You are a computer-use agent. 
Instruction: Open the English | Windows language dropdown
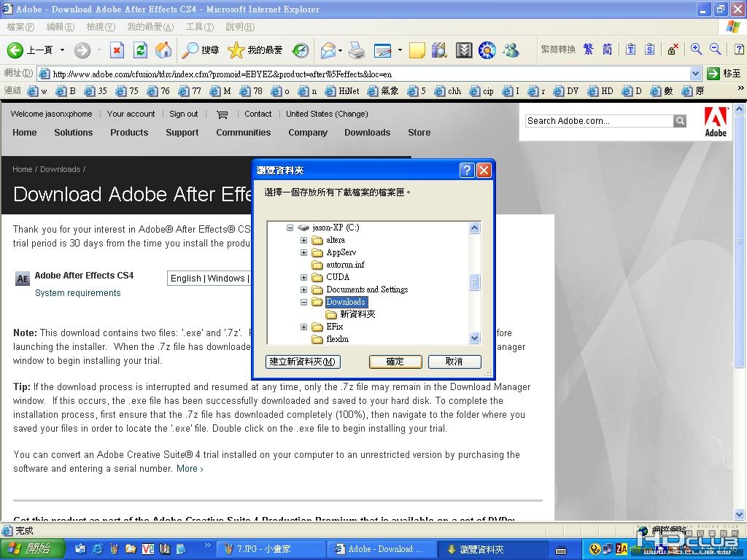pos(209,278)
